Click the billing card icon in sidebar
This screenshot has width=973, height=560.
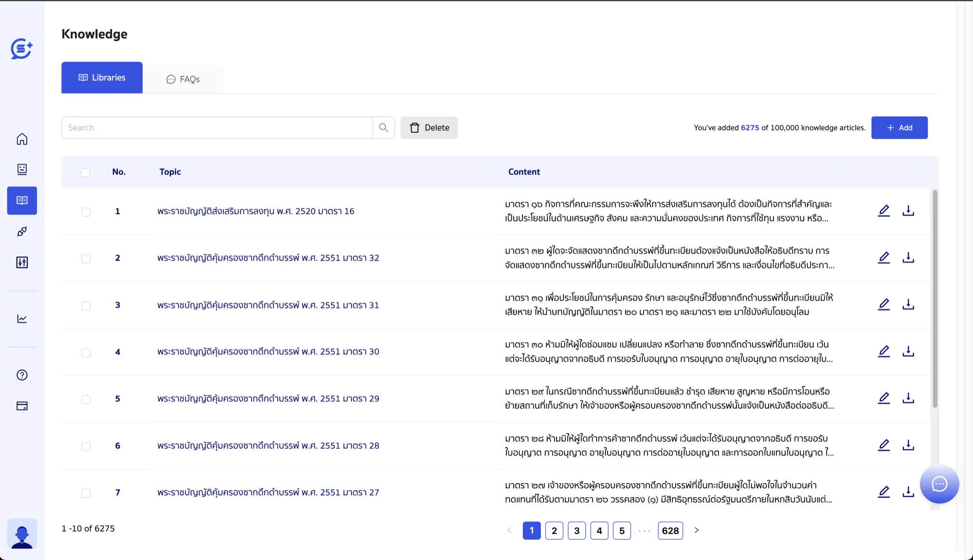click(22, 406)
